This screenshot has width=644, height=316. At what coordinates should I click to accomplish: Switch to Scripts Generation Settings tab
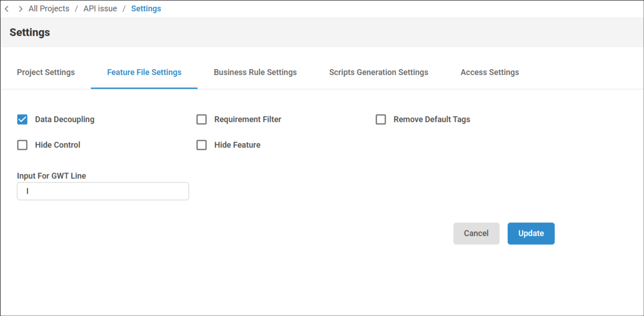point(379,72)
